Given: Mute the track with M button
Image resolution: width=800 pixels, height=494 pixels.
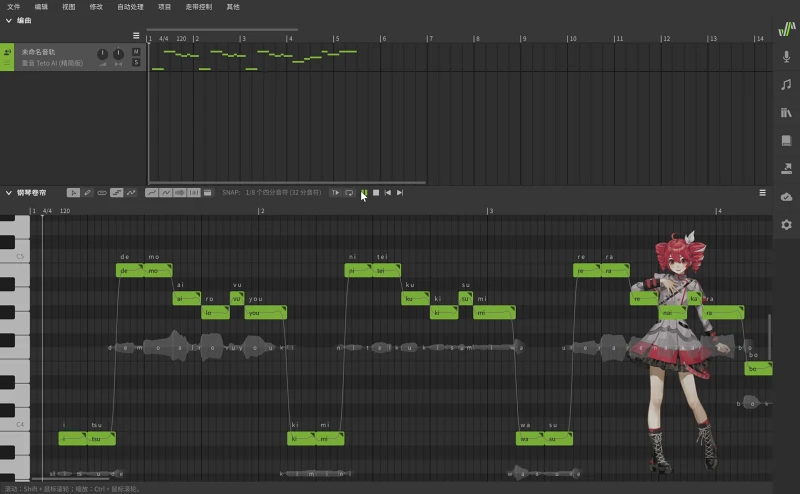Looking at the screenshot, I should click(136, 51).
